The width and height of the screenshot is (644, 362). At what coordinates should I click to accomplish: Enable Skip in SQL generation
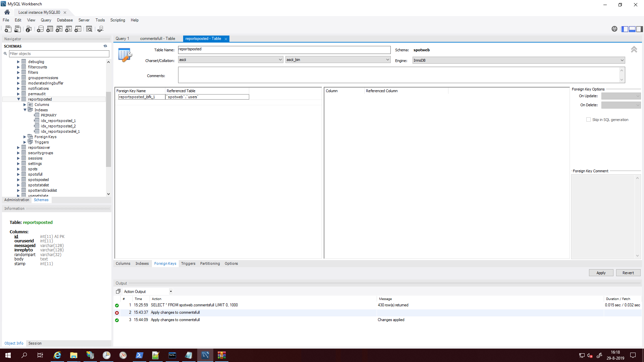pyautogui.click(x=589, y=120)
